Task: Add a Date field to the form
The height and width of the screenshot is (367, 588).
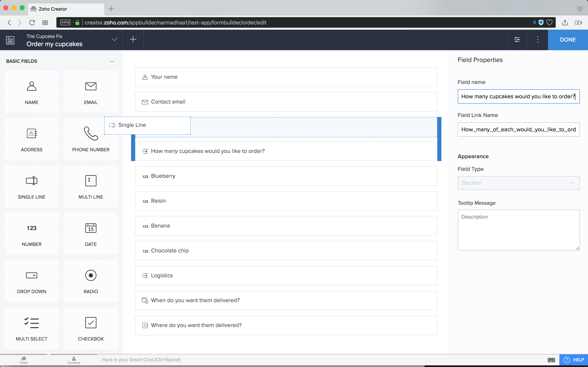Action: click(x=90, y=233)
